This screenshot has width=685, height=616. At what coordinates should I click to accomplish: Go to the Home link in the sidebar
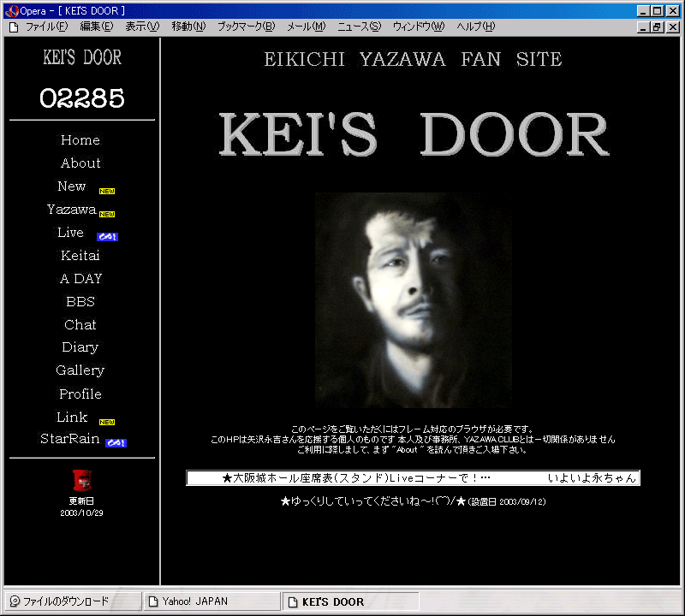(80, 140)
